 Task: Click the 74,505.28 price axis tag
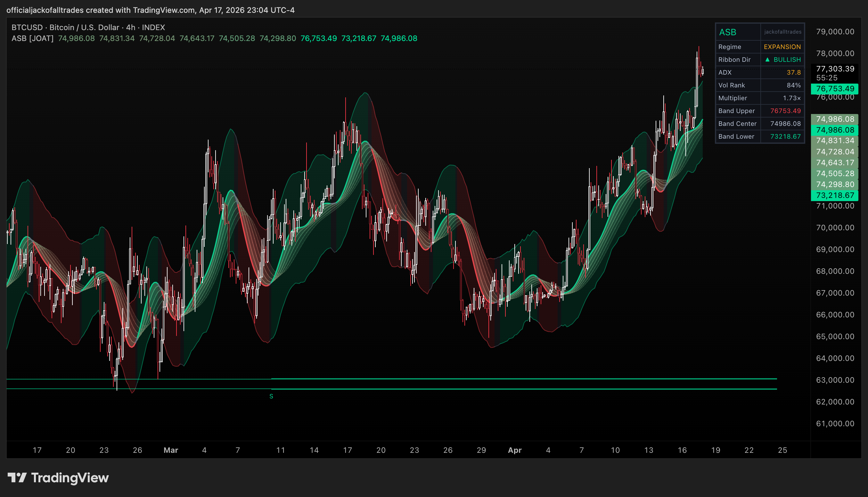pyautogui.click(x=835, y=173)
